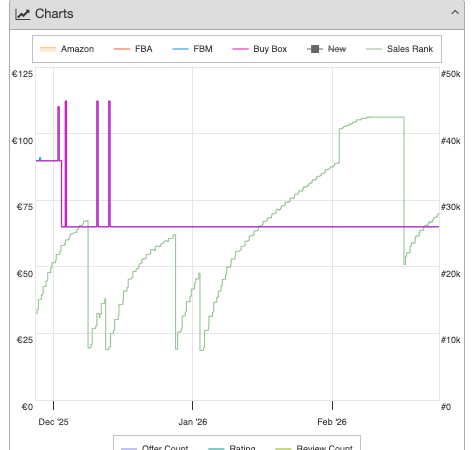Click the Sales Rank green line swatch

[374, 49]
